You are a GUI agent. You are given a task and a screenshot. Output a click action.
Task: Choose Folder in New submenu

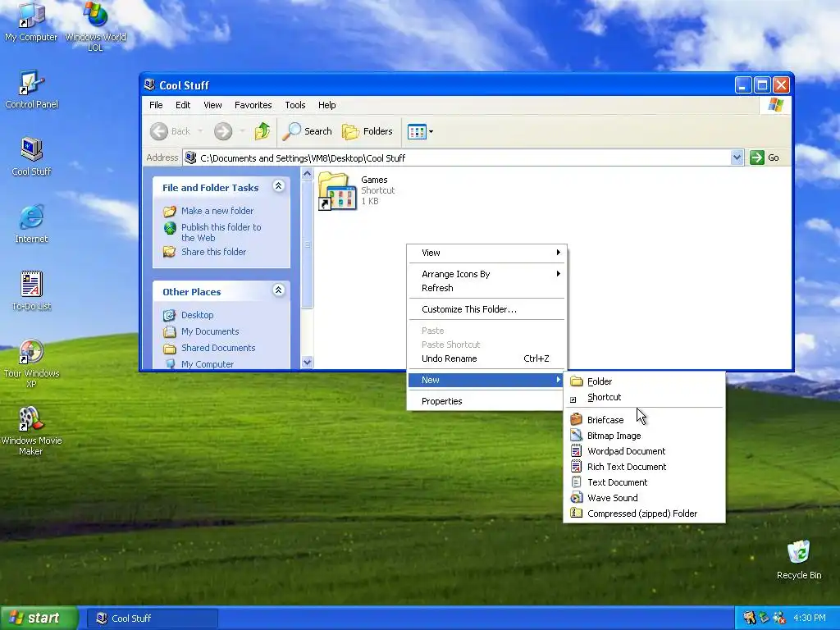(x=645, y=381)
